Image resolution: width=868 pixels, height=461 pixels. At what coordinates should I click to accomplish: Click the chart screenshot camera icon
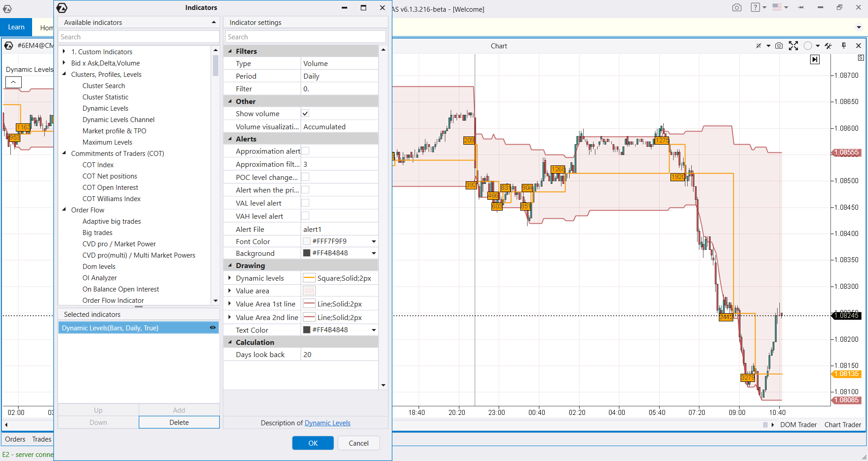pyautogui.click(x=778, y=46)
